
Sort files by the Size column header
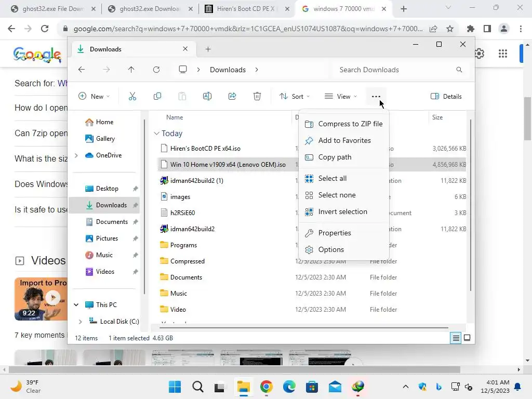(437, 117)
